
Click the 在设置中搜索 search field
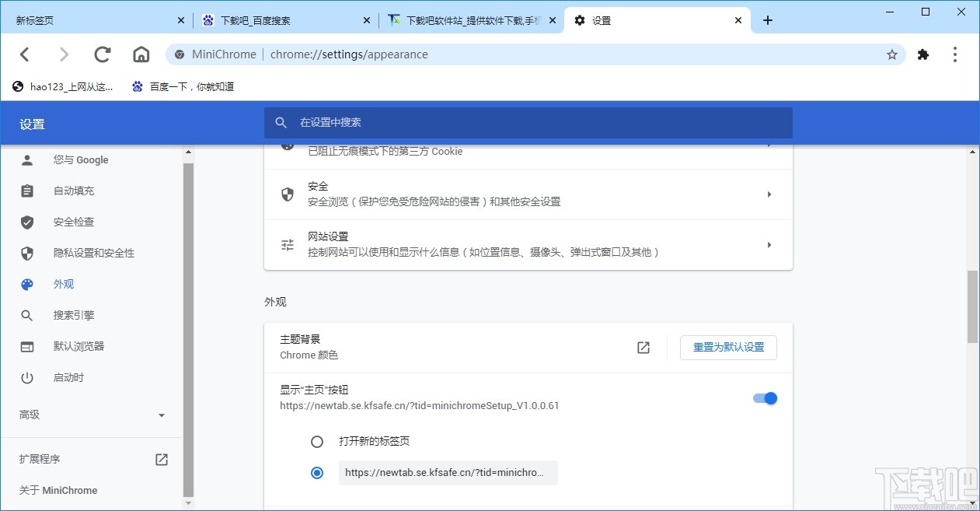pos(528,123)
